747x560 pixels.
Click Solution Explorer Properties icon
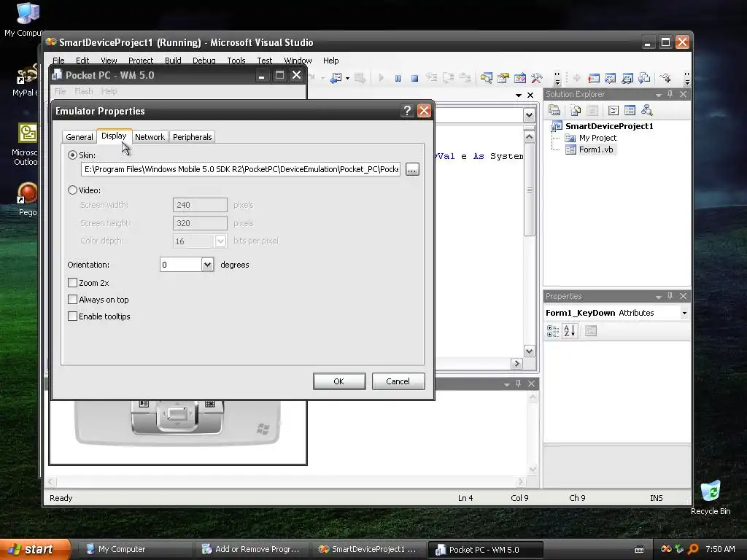click(554, 111)
